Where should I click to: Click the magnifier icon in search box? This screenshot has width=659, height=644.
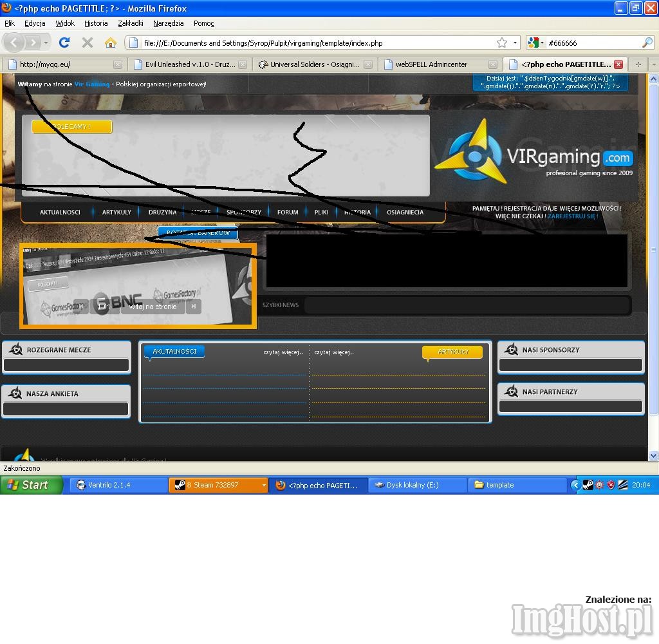point(647,43)
